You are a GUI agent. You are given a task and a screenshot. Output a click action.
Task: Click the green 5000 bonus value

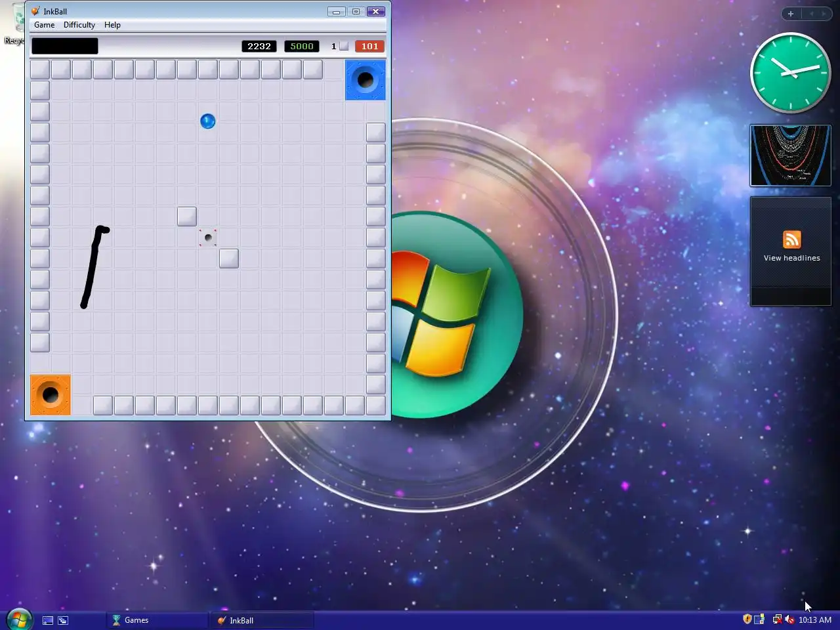(302, 46)
